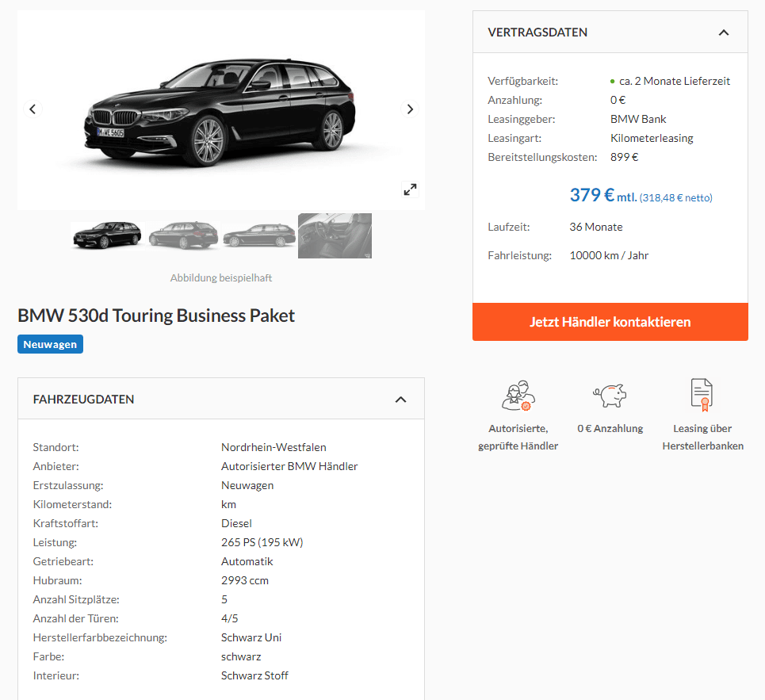The image size is (765, 700).
Task: Collapse the Fahrzeugdaten section
Action: click(400, 399)
